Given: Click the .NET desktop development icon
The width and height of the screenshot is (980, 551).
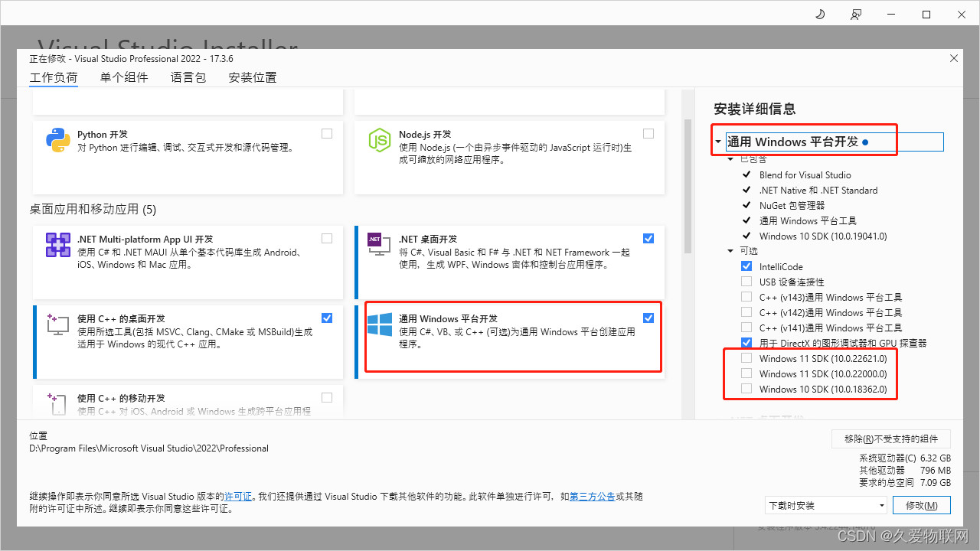Looking at the screenshot, I should pos(380,245).
